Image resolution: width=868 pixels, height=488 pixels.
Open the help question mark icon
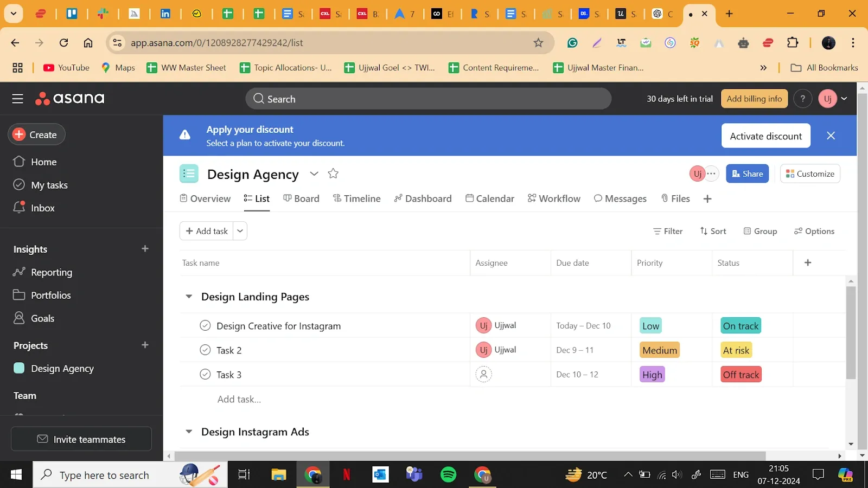click(802, 99)
